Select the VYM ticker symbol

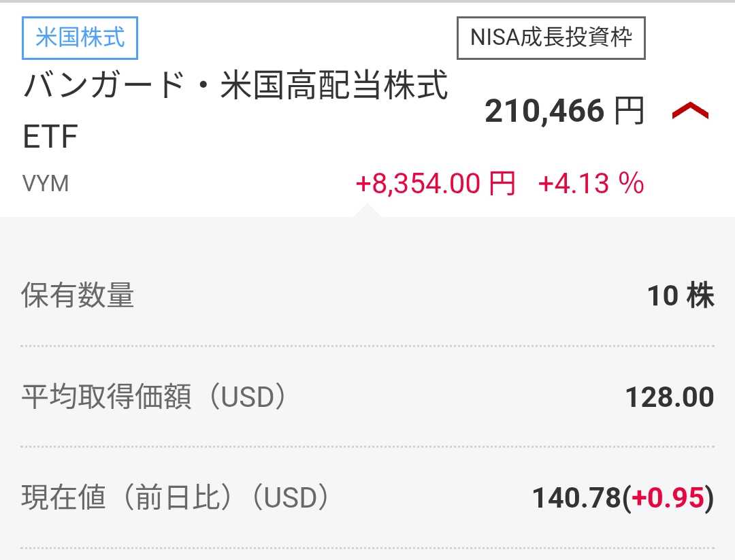[46, 184]
